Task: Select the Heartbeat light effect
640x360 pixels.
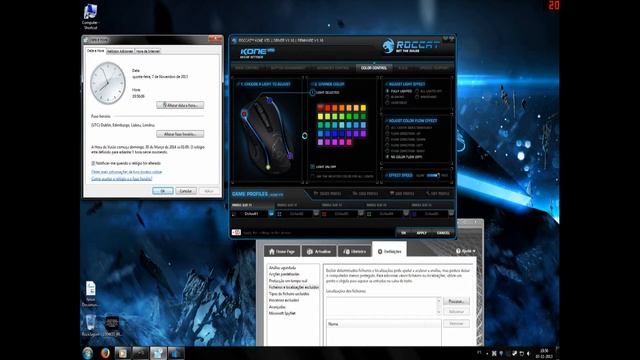Action: (x=387, y=102)
